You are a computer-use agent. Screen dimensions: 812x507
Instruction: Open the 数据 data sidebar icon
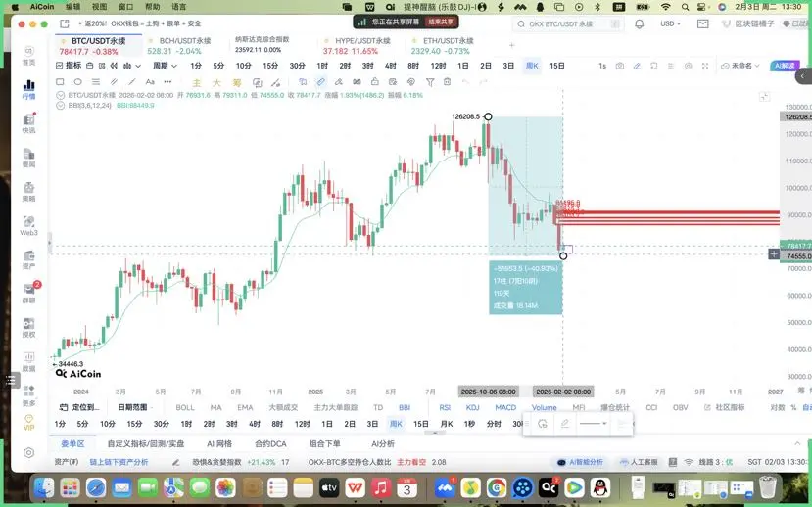tap(29, 361)
